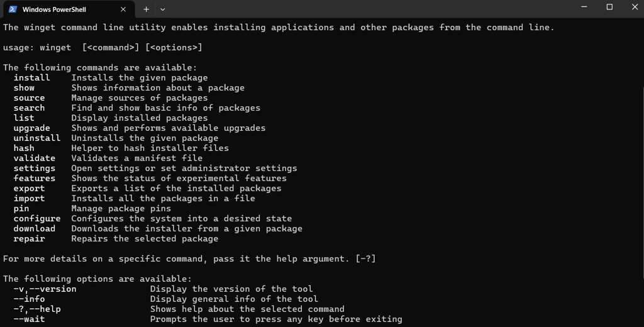The image size is (644, 327).
Task: Click the 'install' command text
Action: (31, 78)
